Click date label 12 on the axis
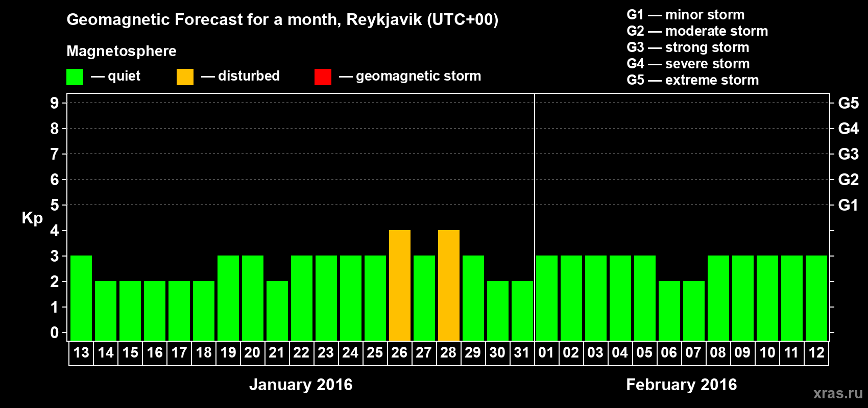The image size is (868, 408). [x=816, y=352]
